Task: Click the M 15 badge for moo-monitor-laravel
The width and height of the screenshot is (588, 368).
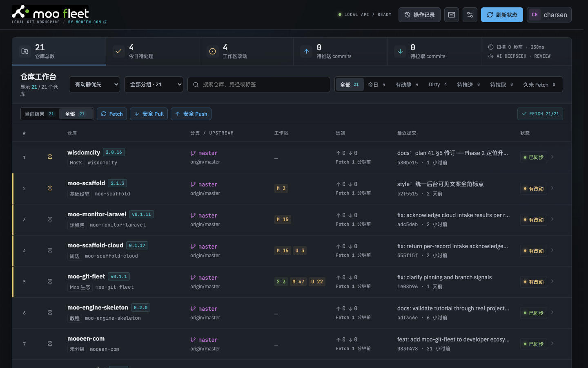Action: (283, 220)
